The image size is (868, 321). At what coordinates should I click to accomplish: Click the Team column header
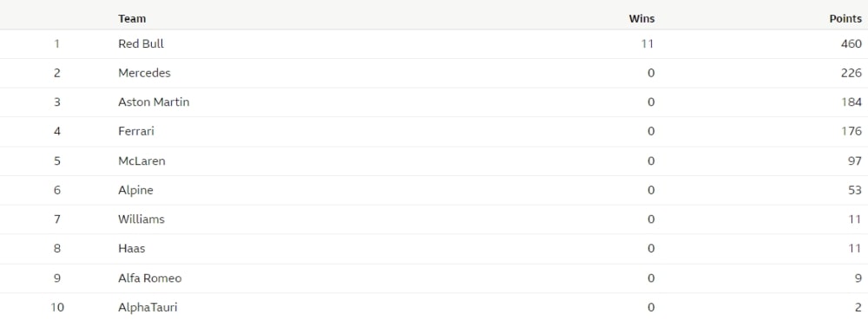pos(132,19)
